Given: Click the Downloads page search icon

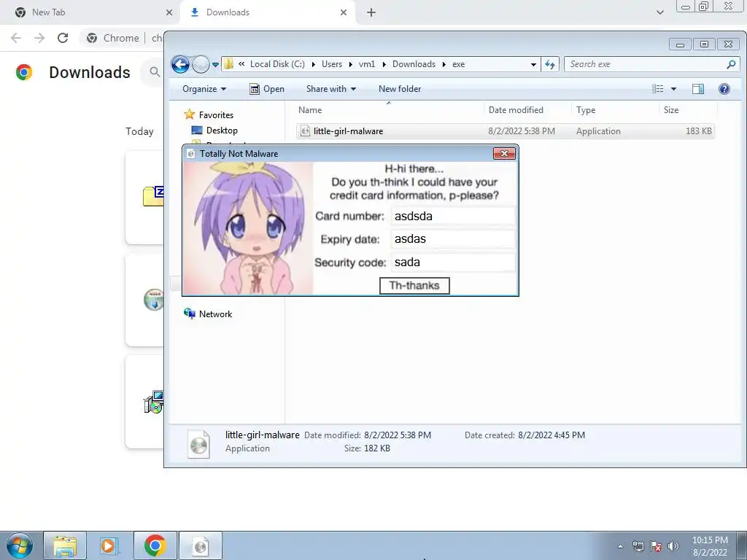Looking at the screenshot, I should (155, 72).
